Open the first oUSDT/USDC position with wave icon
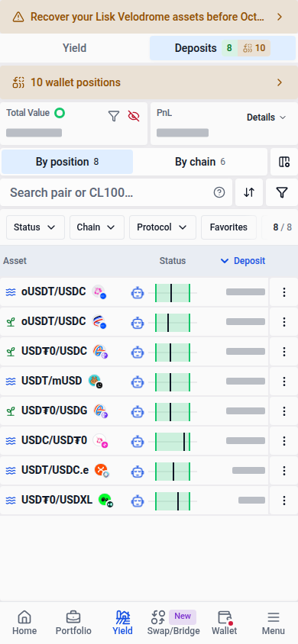Screen dimensions: 298x644 pos(134,292)
